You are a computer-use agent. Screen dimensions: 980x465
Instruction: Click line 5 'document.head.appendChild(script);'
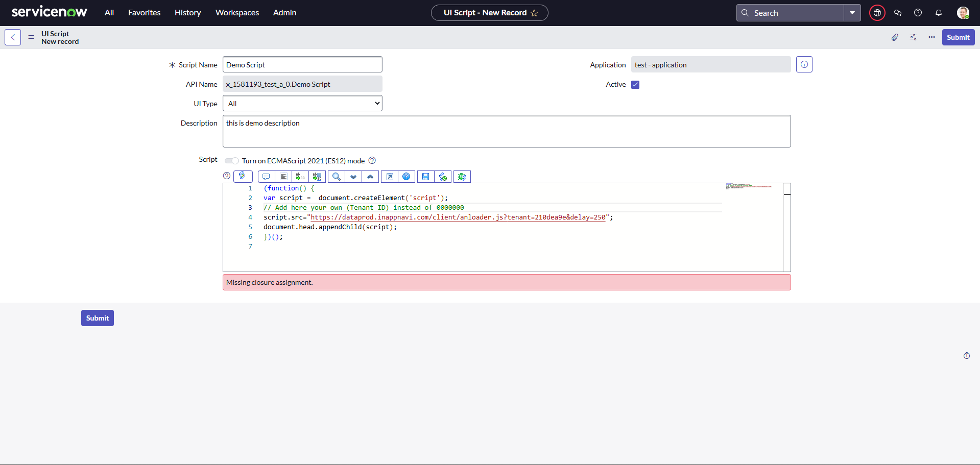point(330,227)
